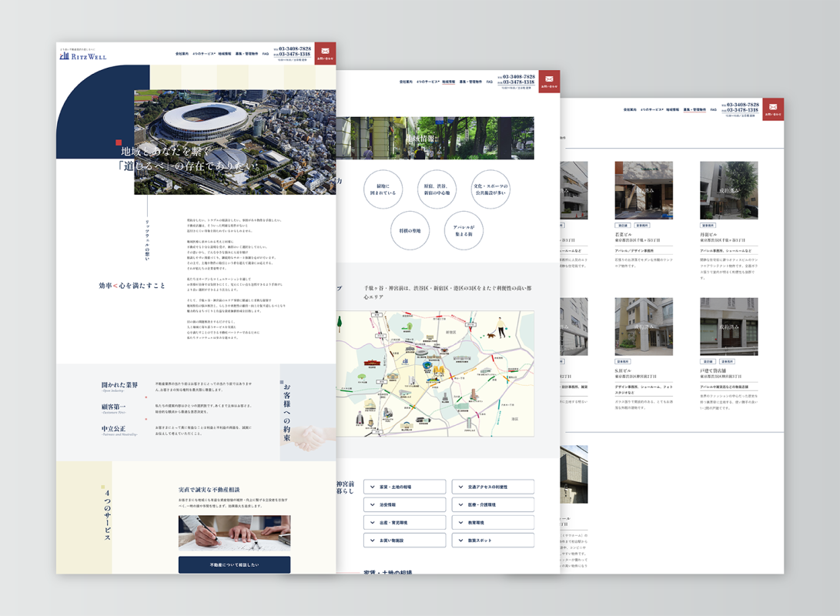Click the tree-lined street banner image
The width and height of the screenshot is (840, 616).
coord(435,138)
